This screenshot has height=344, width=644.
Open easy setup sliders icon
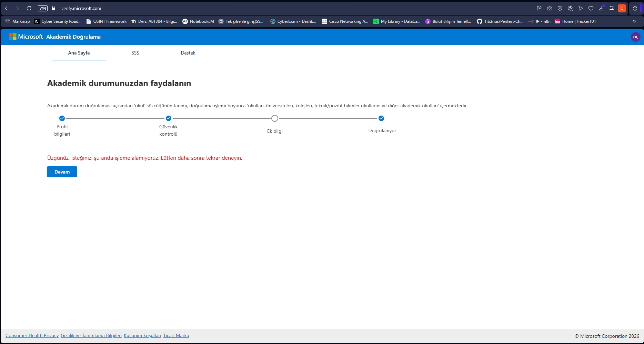(612, 8)
